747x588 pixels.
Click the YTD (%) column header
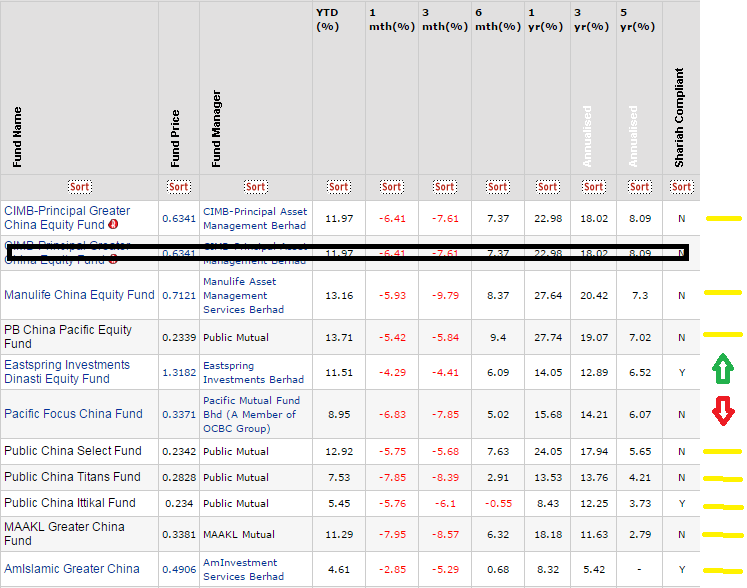pos(327,20)
